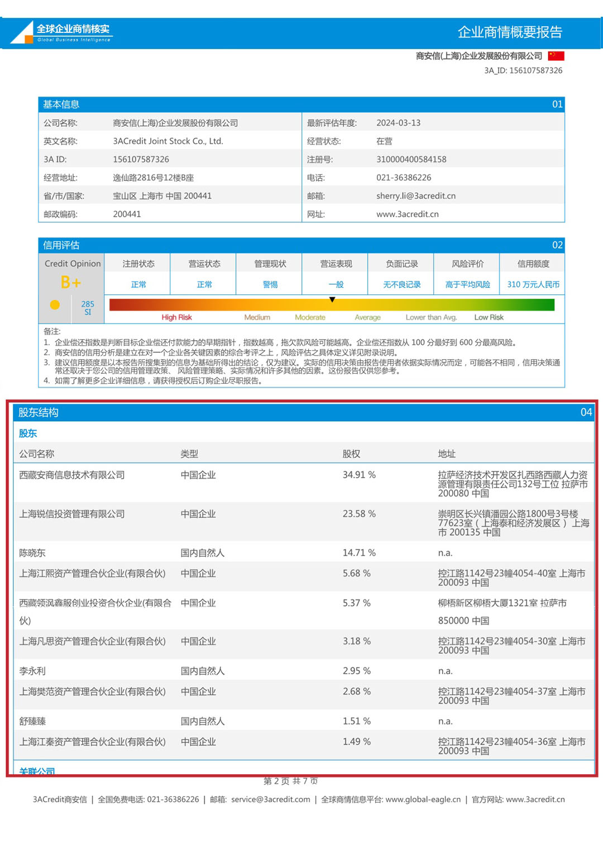603x868 pixels.
Task: Click address 逸仙路2816号12楼B座
Action: (x=154, y=178)
